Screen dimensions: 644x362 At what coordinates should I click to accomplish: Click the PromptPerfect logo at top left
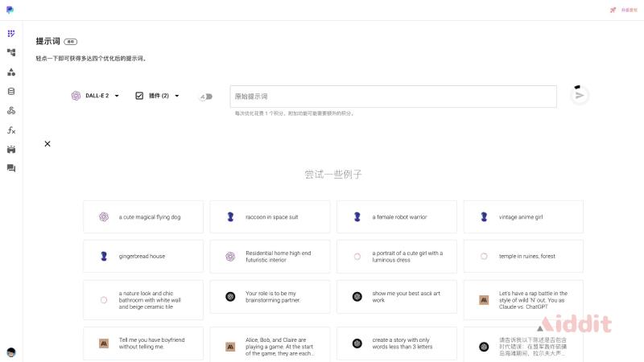click(x=10, y=10)
